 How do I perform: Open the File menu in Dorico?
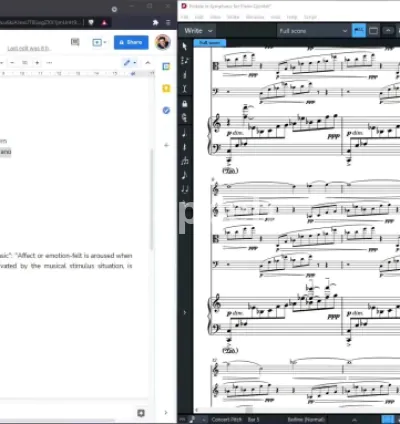pos(184,17)
